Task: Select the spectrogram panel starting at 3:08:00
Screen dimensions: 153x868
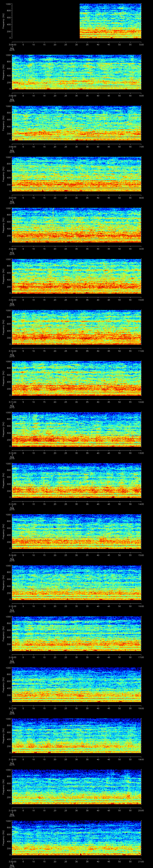Action: (x=77, y=225)
